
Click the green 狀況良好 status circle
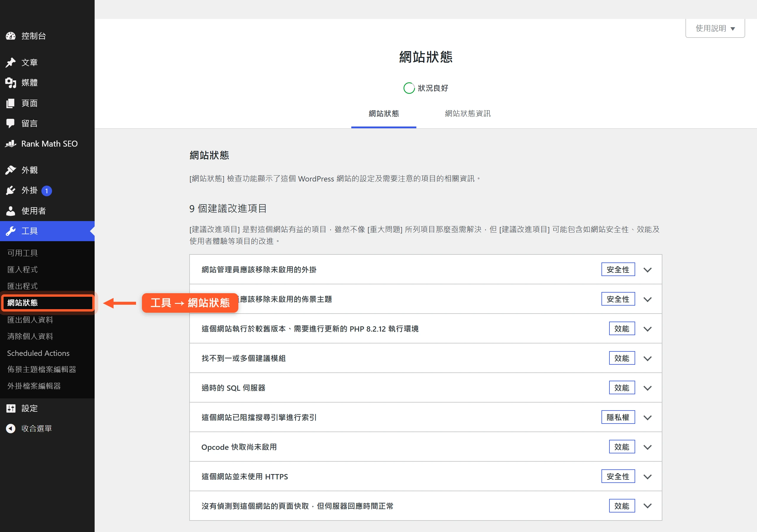(409, 88)
